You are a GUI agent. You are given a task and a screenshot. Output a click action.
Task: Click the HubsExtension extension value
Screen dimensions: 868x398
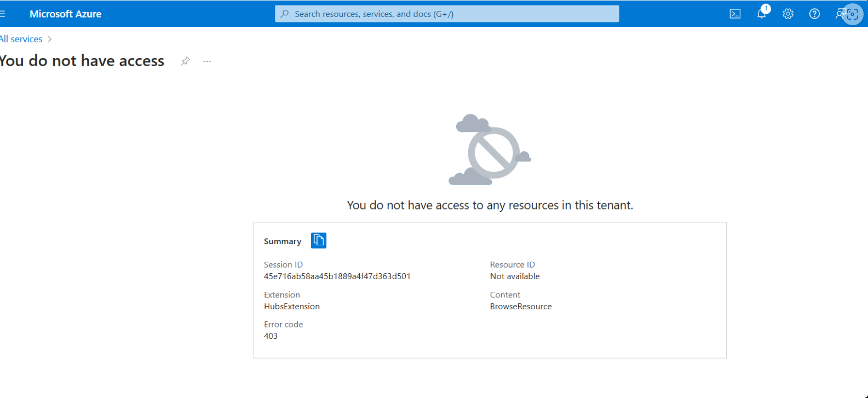click(292, 307)
